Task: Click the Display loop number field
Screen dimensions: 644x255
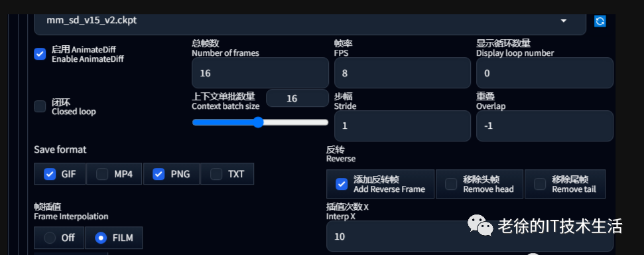Action: (545, 73)
